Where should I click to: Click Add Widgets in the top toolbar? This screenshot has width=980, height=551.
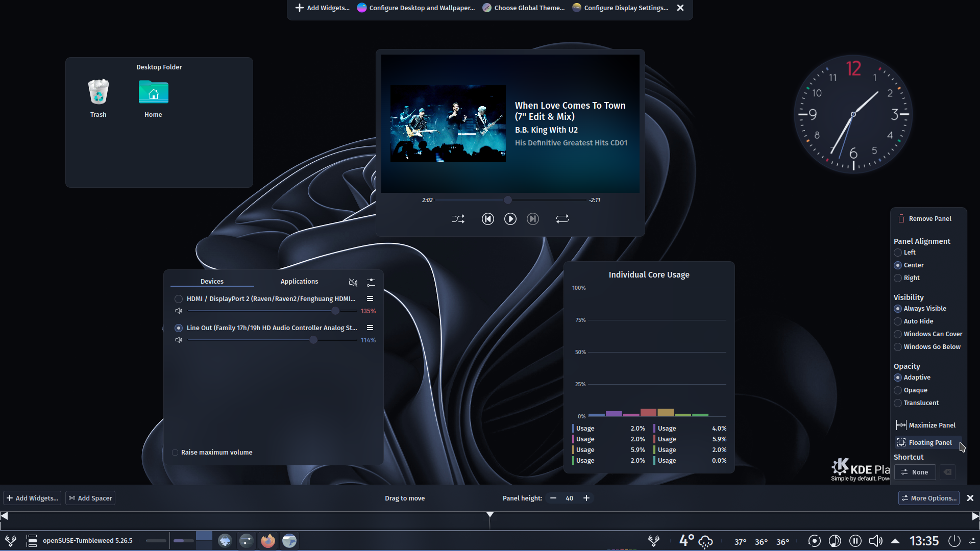[323, 8]
